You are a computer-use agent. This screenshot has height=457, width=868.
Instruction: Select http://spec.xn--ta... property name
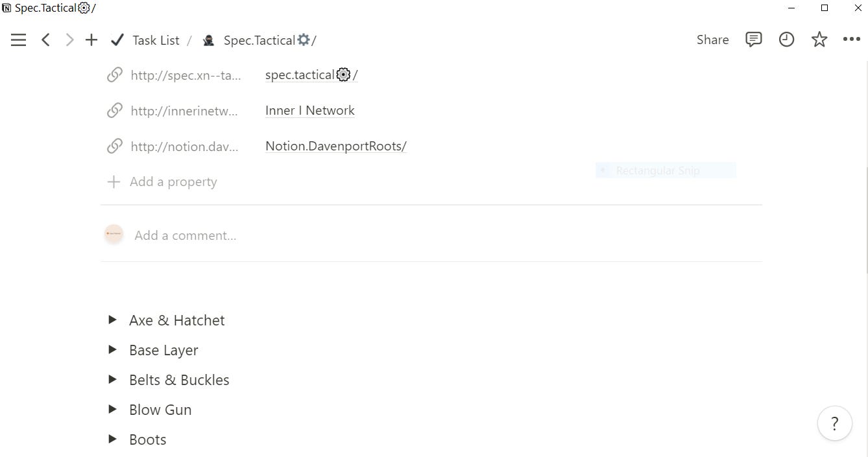(186, 75)
